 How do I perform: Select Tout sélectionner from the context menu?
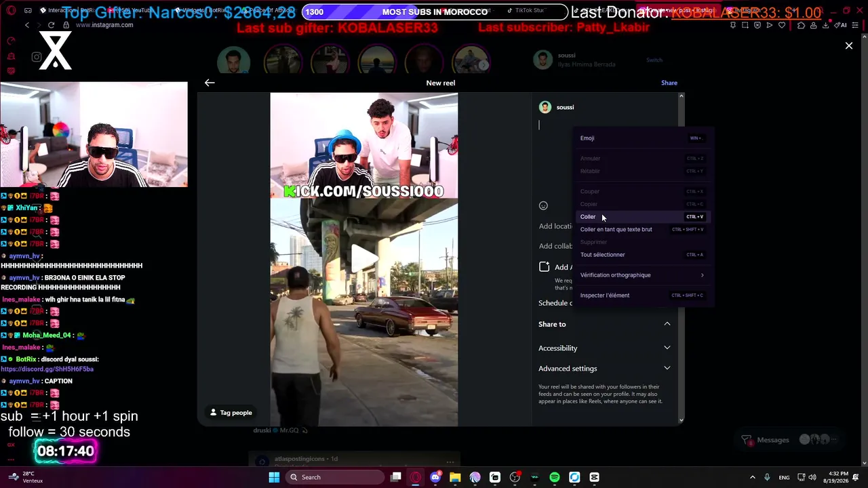pyautogui.click(x=643, y=255)
